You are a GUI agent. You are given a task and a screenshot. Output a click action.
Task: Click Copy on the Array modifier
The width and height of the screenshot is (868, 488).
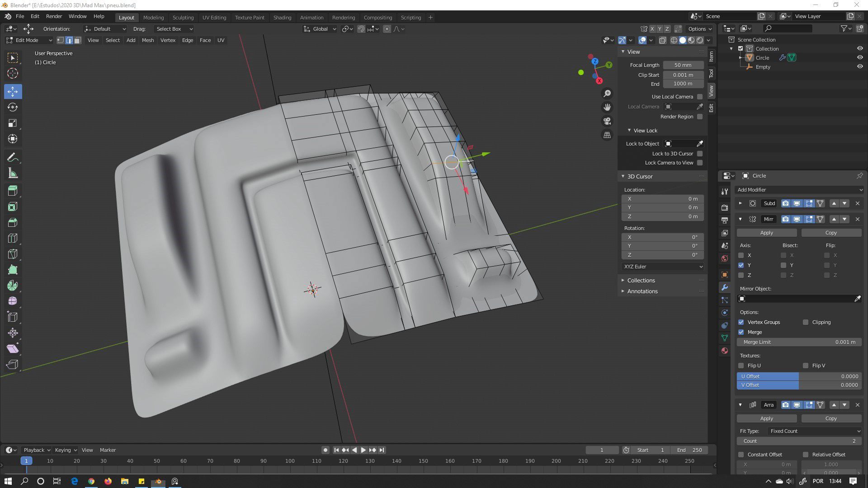coord(830,418)
